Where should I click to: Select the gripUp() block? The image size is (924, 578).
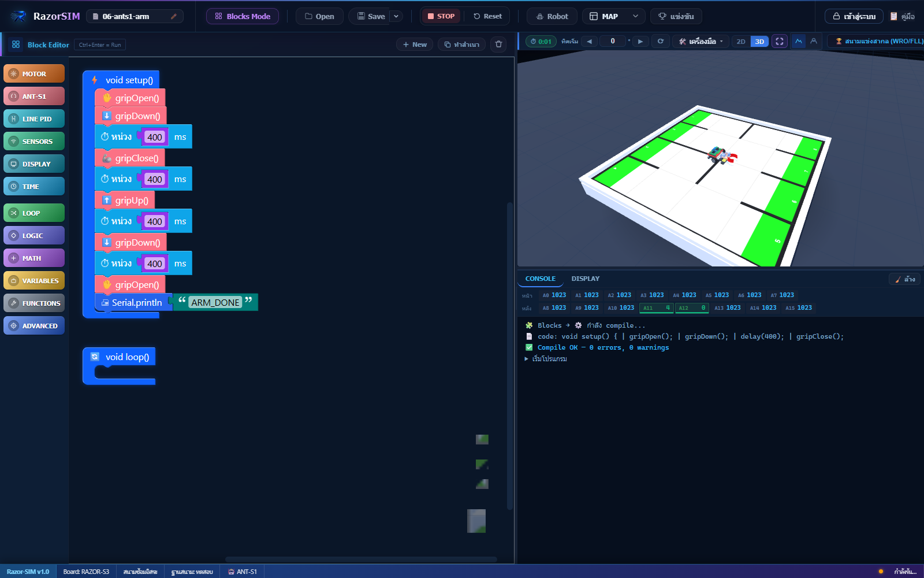(125, 201)
